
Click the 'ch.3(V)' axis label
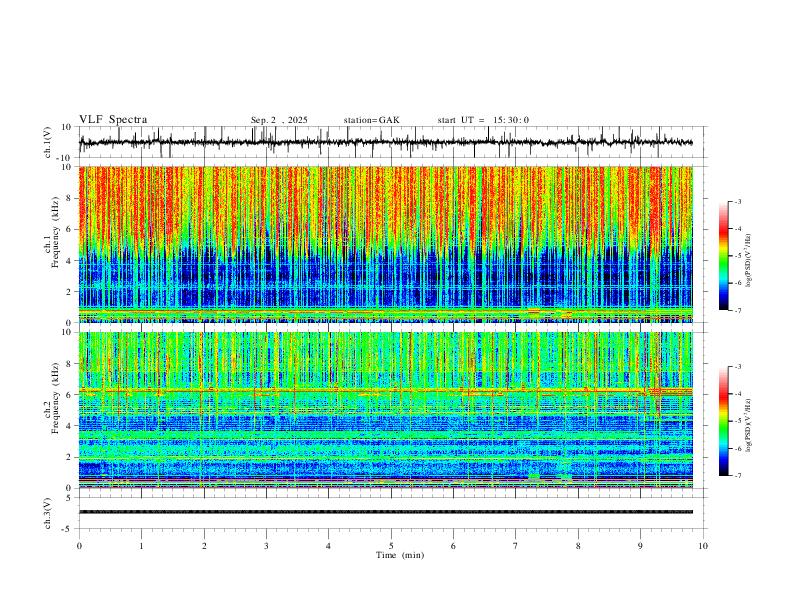48,513
